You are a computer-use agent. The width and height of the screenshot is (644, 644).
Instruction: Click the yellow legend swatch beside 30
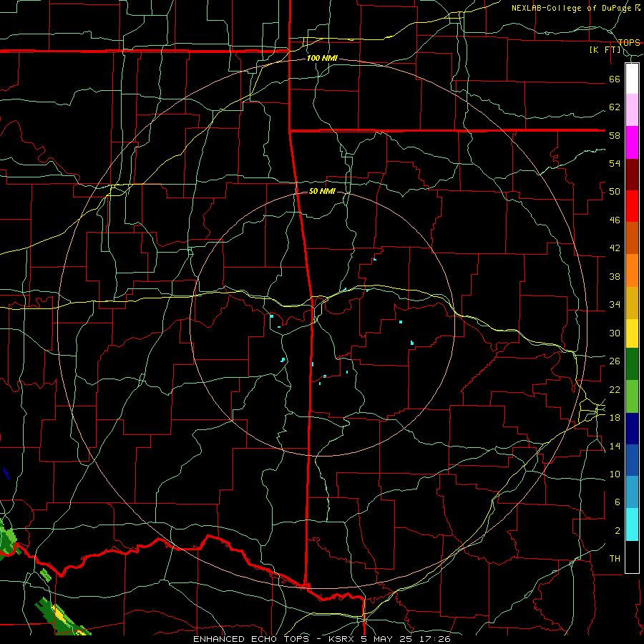[x=632, y=333]
